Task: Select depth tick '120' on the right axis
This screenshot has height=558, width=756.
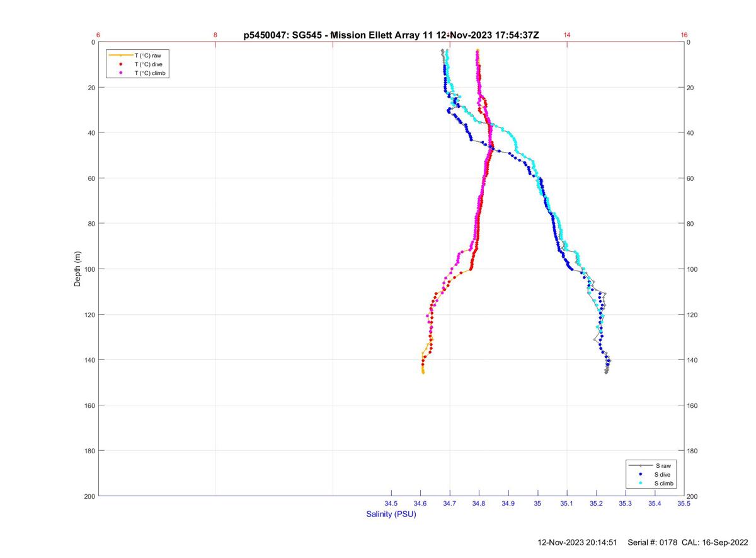Action: [693, 315]
